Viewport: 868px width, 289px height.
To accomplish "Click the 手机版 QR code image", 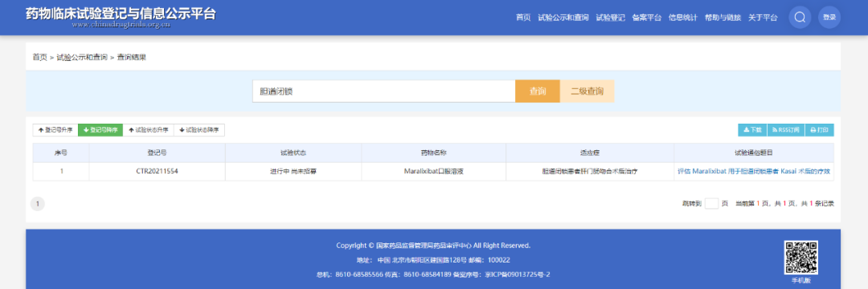I will point(800,257).
